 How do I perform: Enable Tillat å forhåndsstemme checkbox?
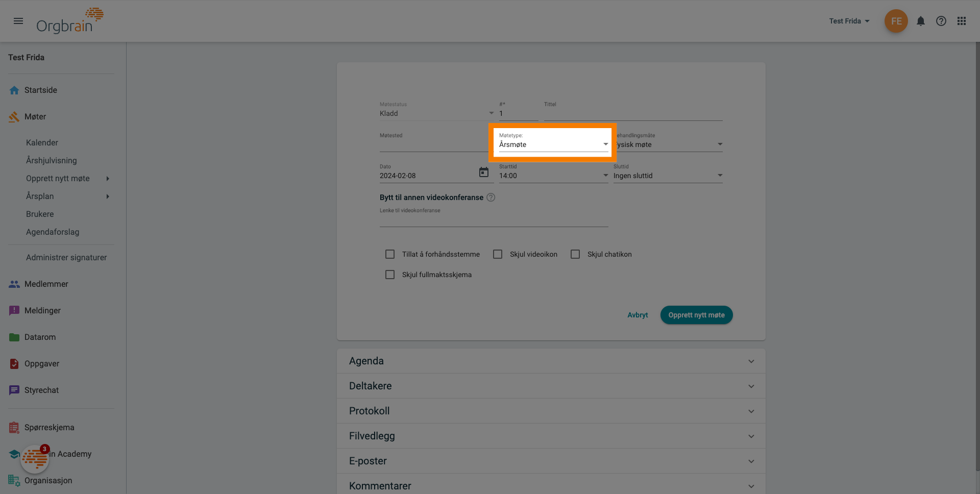point(390,254)
